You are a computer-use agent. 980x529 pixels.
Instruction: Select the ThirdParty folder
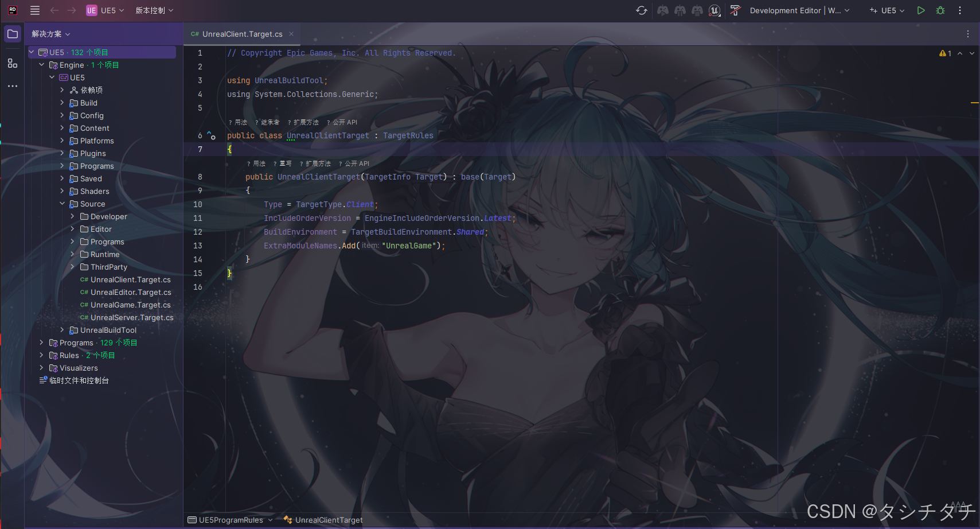(109, 267)
